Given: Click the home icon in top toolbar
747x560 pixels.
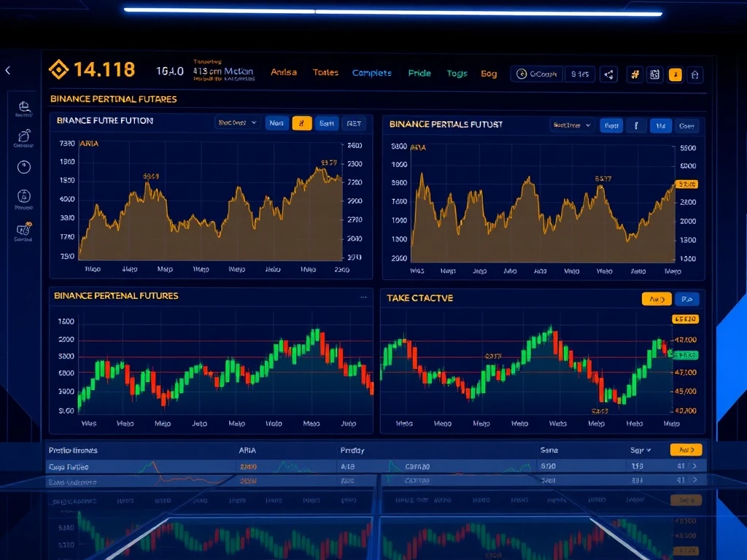Looking at the screenshot, I should tap(695, 74).
